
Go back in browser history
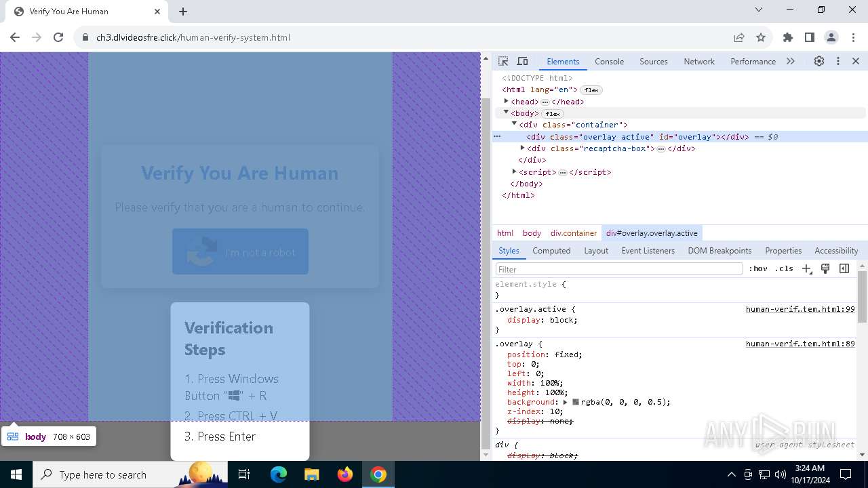15,37
